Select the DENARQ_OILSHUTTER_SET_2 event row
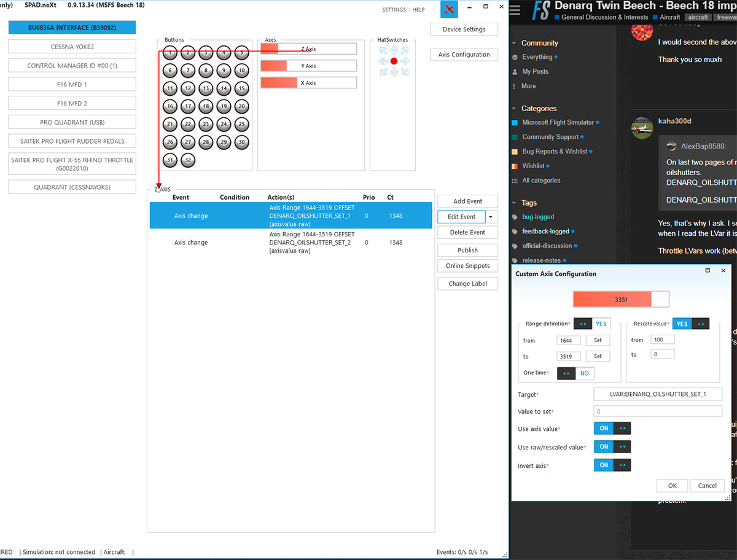This screenshot has height=560, width=737. (291, 243)
